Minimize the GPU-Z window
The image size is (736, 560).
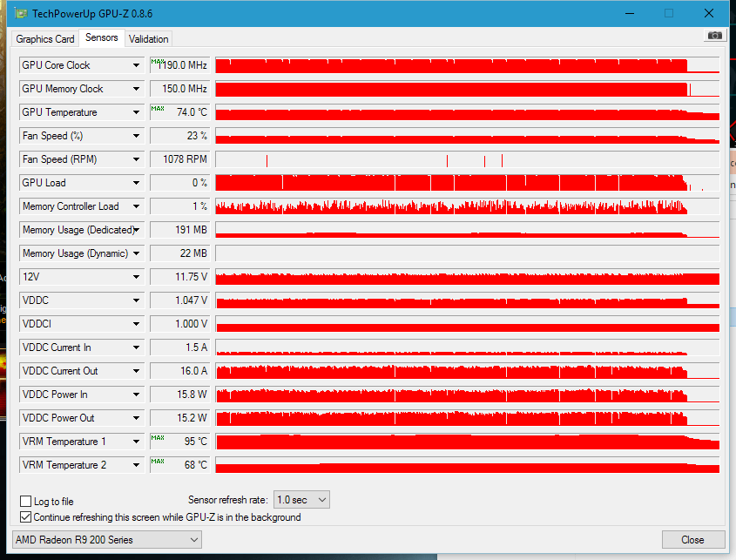pos(630,13)
